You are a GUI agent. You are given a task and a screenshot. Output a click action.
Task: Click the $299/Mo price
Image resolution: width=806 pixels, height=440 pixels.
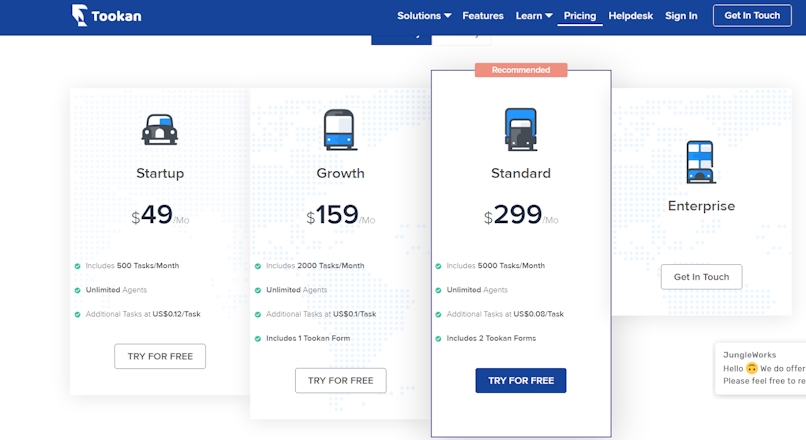coord(521,215)
